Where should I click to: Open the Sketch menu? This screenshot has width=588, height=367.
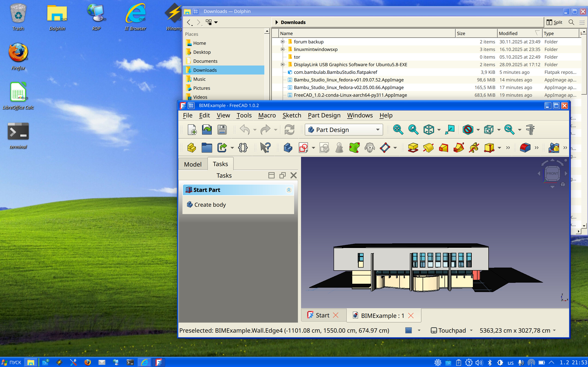[x=292, y=115]
